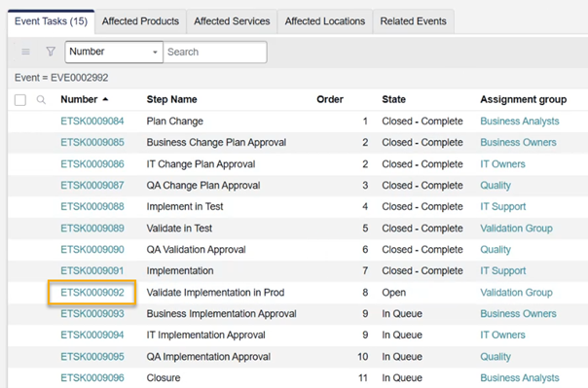Screen dimensions: 588x388
Task: Open Business Analysts group in Closure row
Action: pos(520,378)
